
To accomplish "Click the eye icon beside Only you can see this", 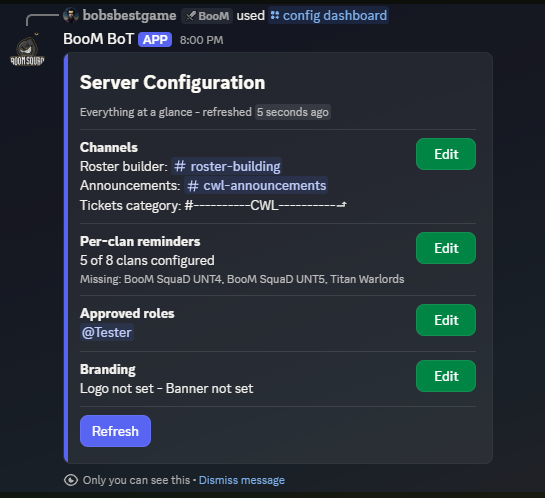I will 71,480.
